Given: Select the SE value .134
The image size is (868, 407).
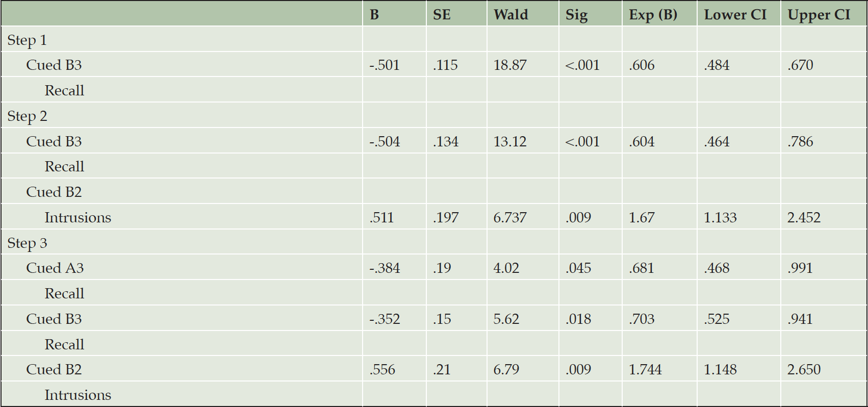Looking at the screenshot, I should point(446,142).
